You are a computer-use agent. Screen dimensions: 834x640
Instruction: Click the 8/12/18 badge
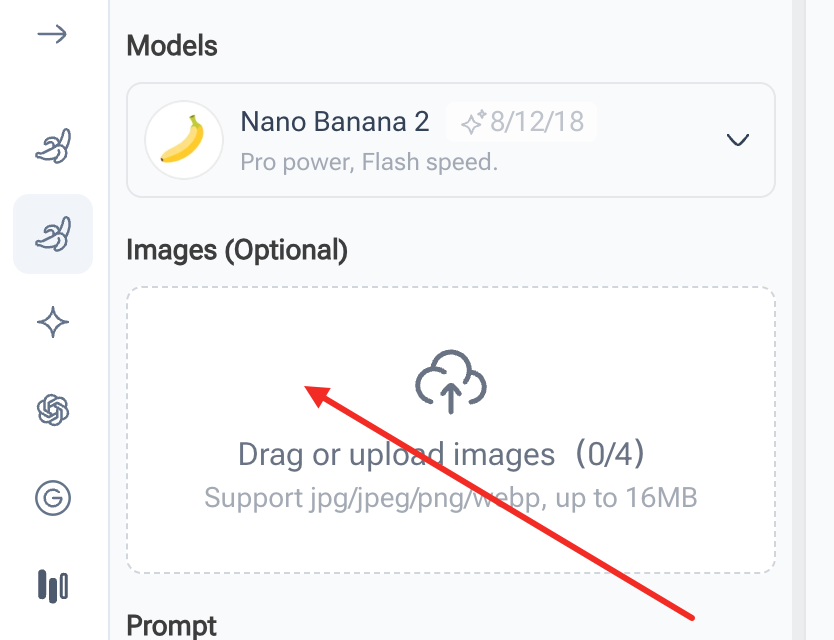[521, 120]
